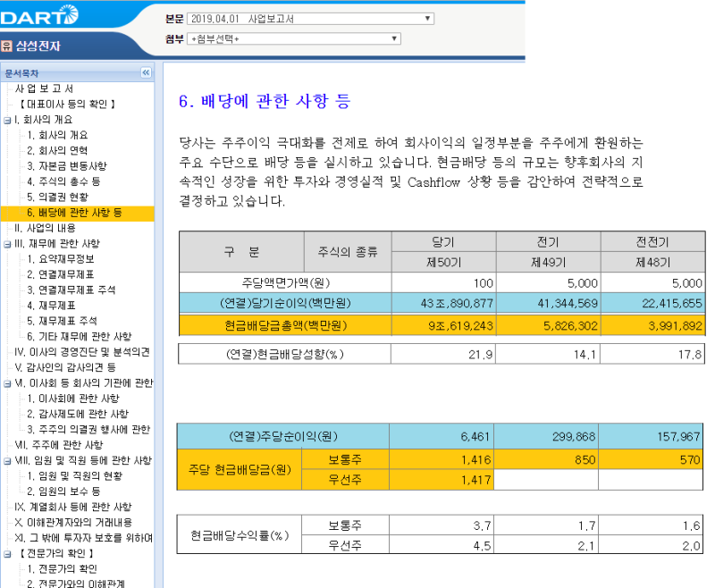Image resolution: width=715 pixels, height=588 pixels.
Task: Open II. 사업의 내용
Action: pos(45,228)
